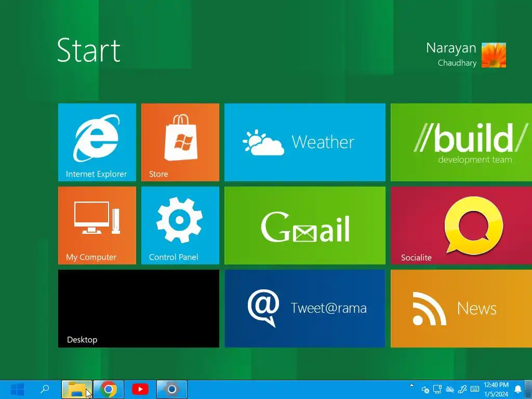Open the //build/ development team tile
The width and height of the screenshot is (532, 399).
[x=461, y=142]
